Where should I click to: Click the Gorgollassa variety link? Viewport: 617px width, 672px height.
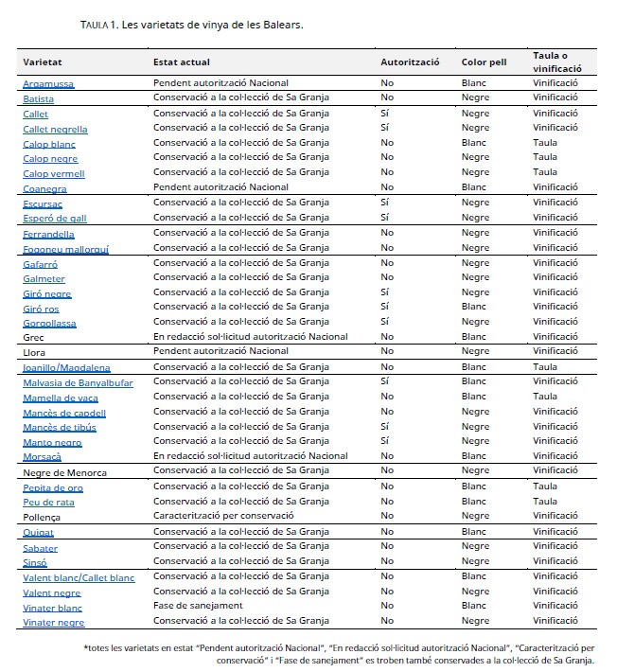click(x=49, y=323)
